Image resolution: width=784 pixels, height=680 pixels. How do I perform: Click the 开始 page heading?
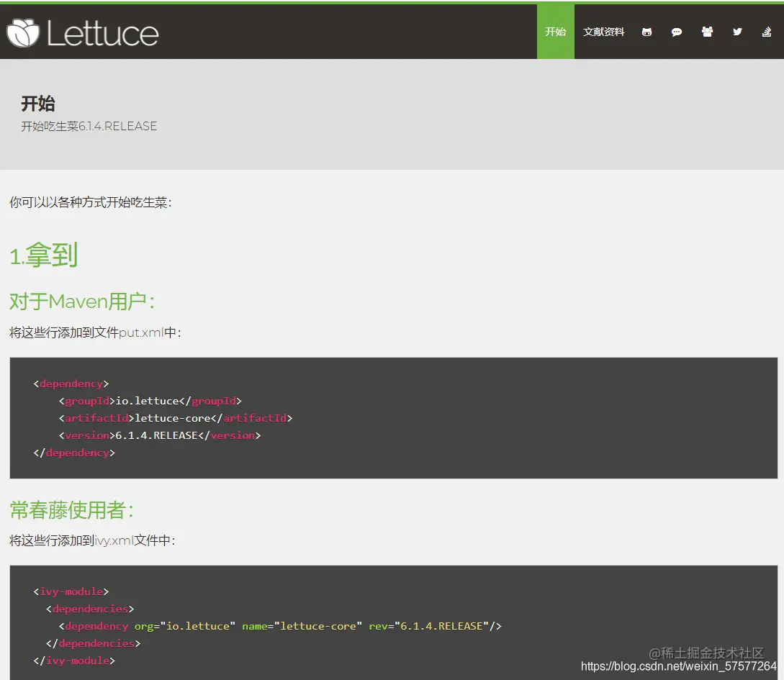(x=38, y=104)
